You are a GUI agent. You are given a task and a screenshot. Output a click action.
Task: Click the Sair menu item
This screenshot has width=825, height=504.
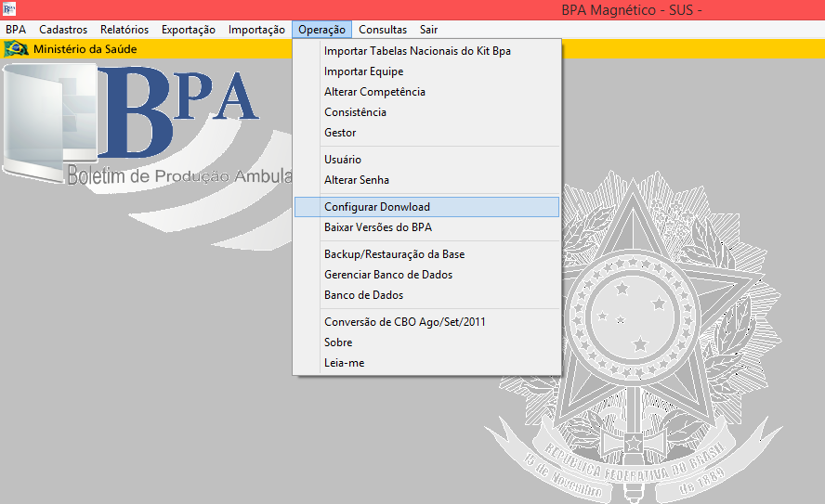[428, 30]
